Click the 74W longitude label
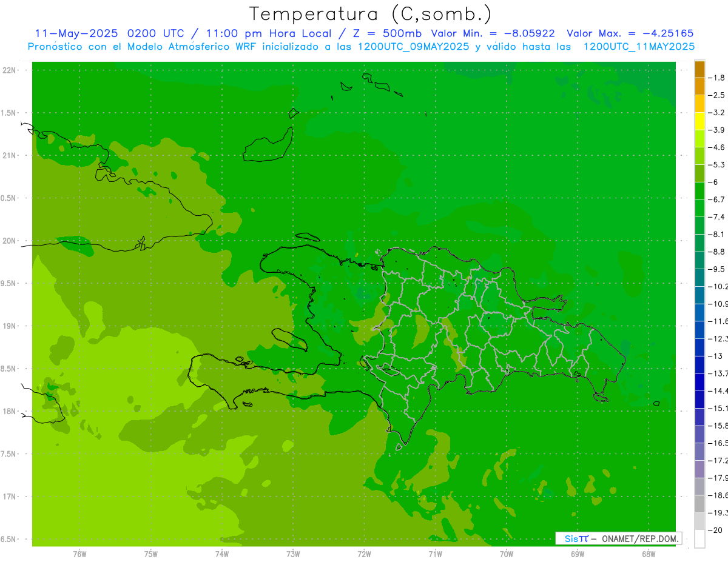 (222, 554)
